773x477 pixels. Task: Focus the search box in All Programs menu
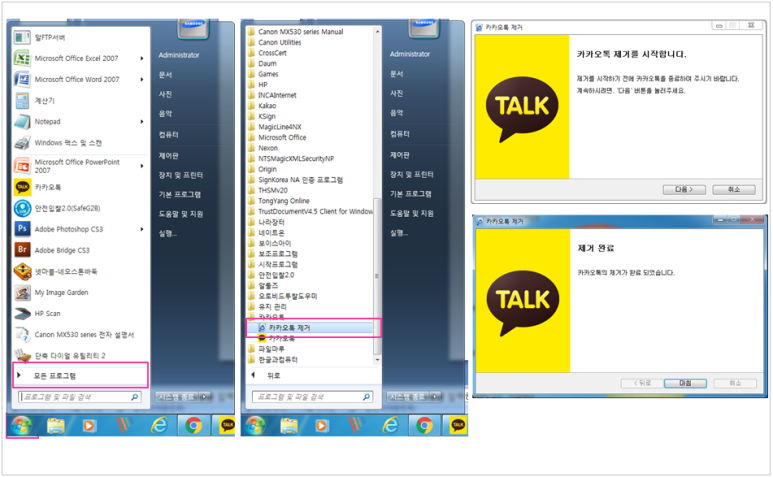click(x=312, y=397)
